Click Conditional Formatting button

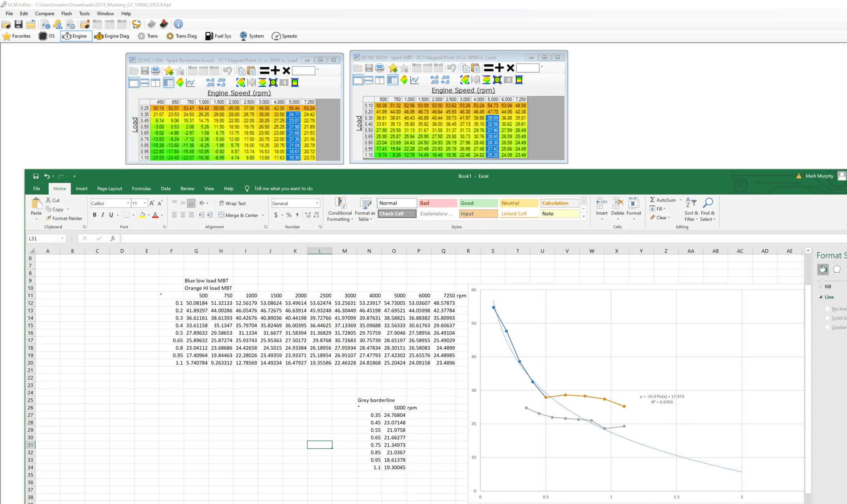(340, 209)
